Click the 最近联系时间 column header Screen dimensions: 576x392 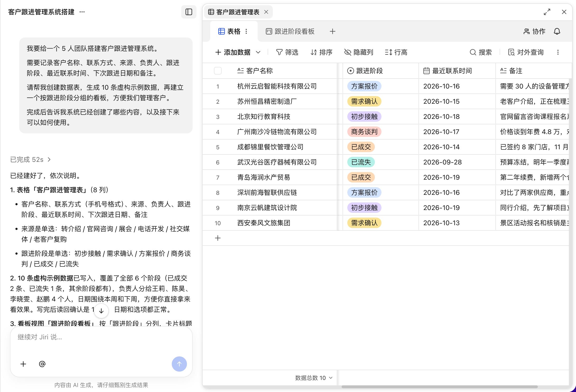coord(457,71)
